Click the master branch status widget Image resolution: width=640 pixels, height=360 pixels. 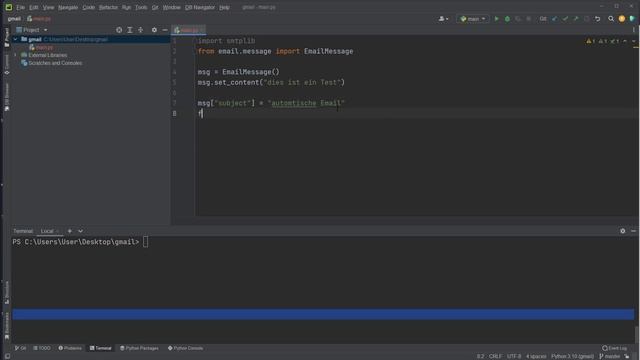(x=609, y=356)
